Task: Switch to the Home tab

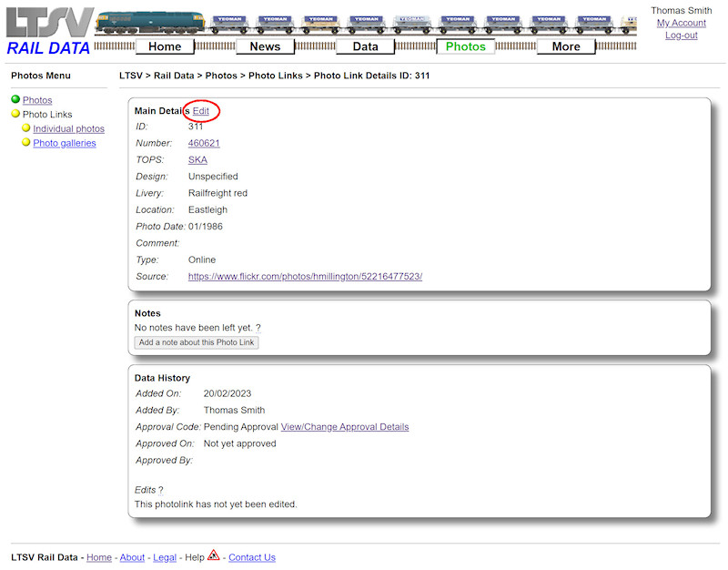Action: (x=165, y=46)
